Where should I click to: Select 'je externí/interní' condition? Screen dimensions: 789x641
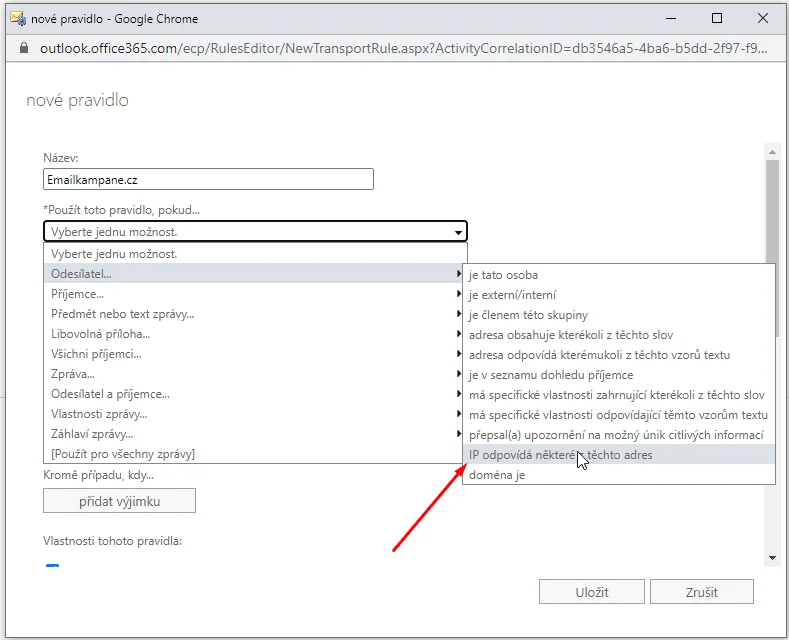619,295
